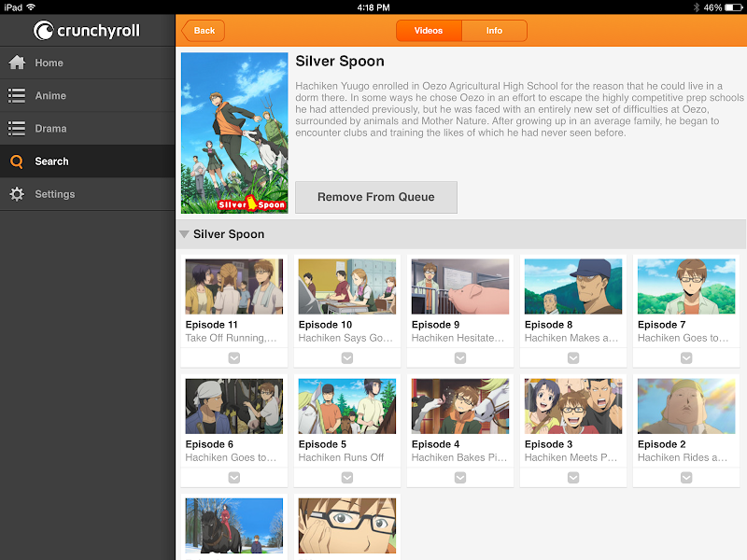Screen dimensions: 747x560
Task: Open Episode 4 options dropdown arrow
Action: click(460, 477)
